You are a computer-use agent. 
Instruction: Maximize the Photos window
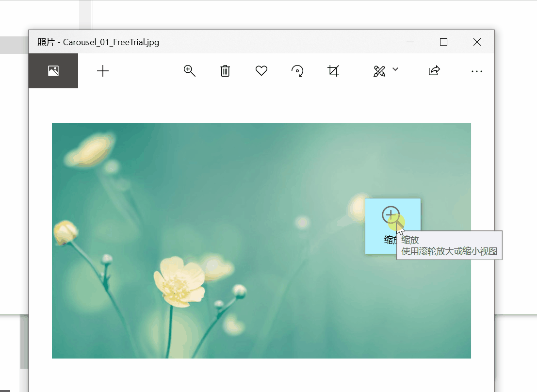tap(443, 42)
